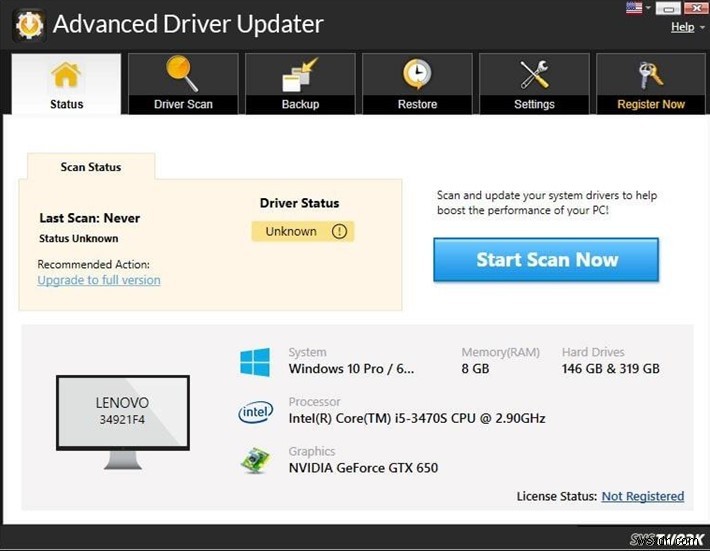Click the Intel Core i5-3470S processor text
This screenshot has height=551, width=710.
pyautogui.click(x=417, y=418)
